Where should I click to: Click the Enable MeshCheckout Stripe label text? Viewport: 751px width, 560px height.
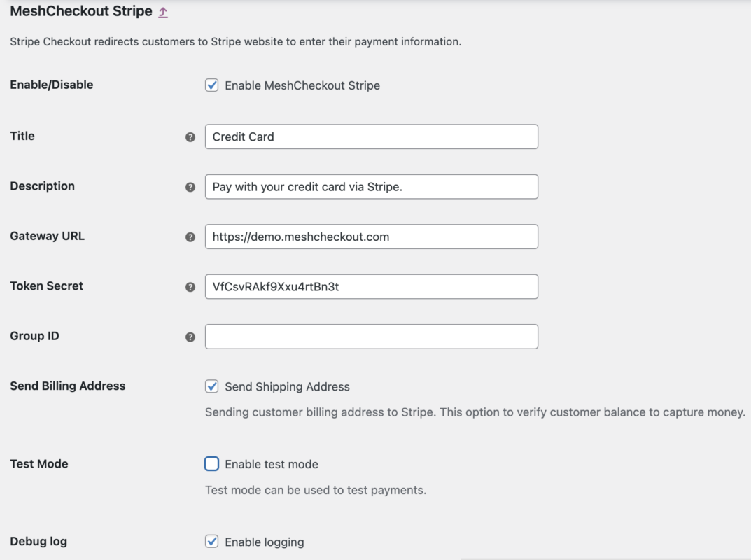click(x=302, y=85)
